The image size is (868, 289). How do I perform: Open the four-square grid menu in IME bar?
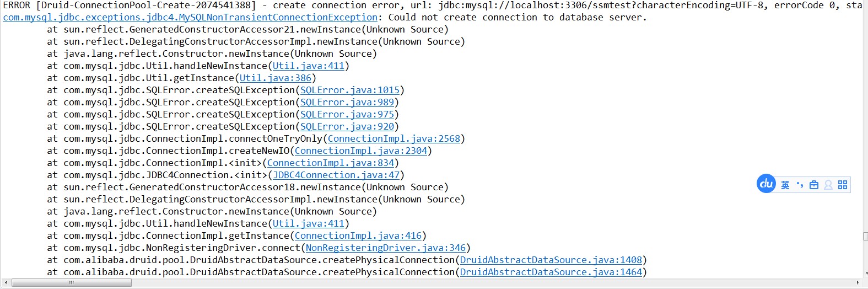(843, 185)
